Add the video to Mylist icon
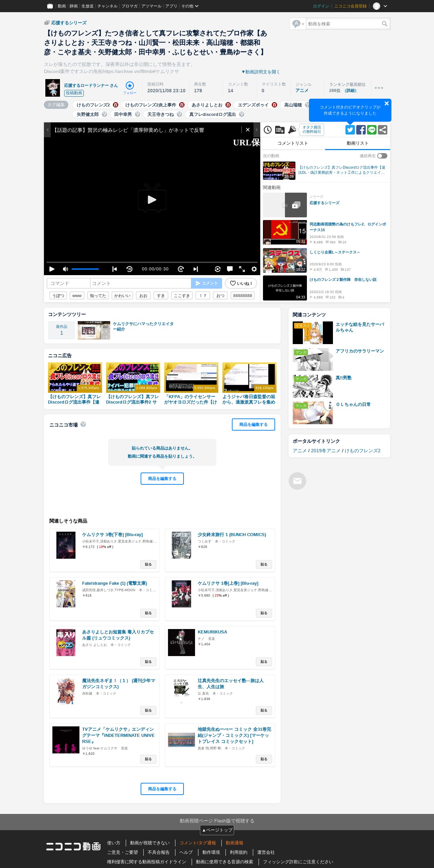 pyautogui.click(x=280, y=130)
